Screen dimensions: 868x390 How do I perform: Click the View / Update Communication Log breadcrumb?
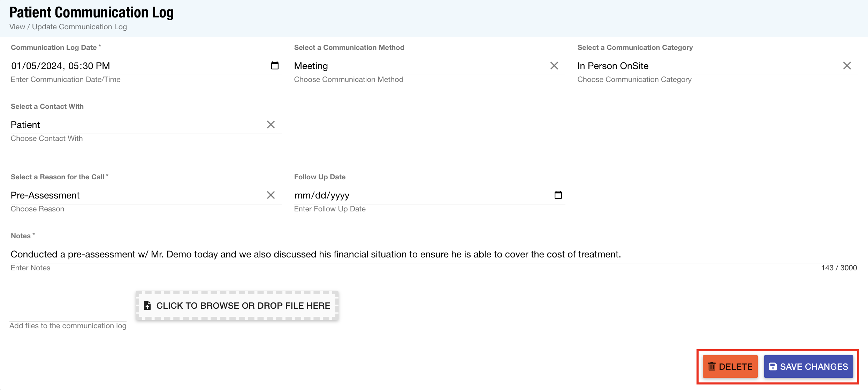click(68, 27)
